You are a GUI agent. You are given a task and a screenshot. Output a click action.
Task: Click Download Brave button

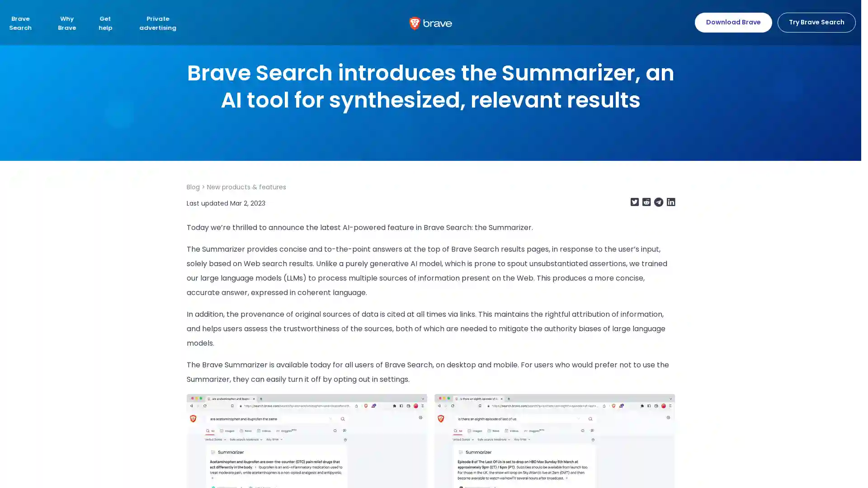(733, 22)
